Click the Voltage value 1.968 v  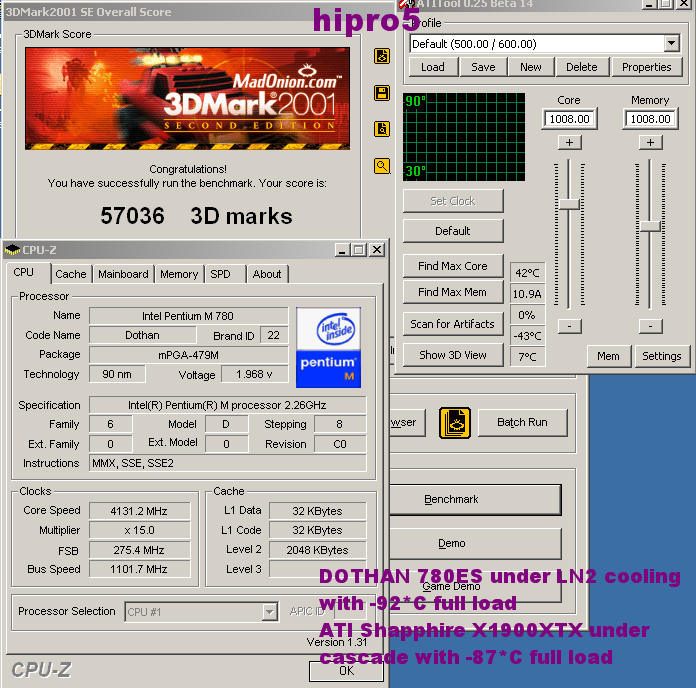coord(255,375)
